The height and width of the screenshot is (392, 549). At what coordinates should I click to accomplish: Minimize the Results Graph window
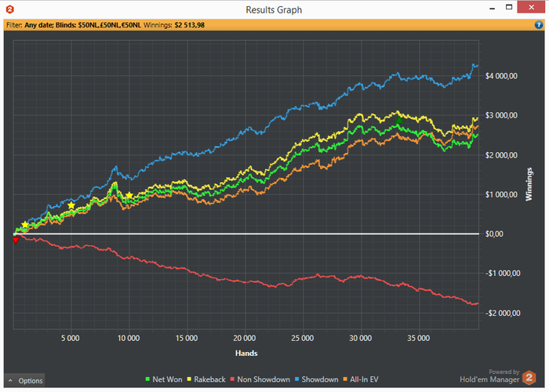coord(493,8)
